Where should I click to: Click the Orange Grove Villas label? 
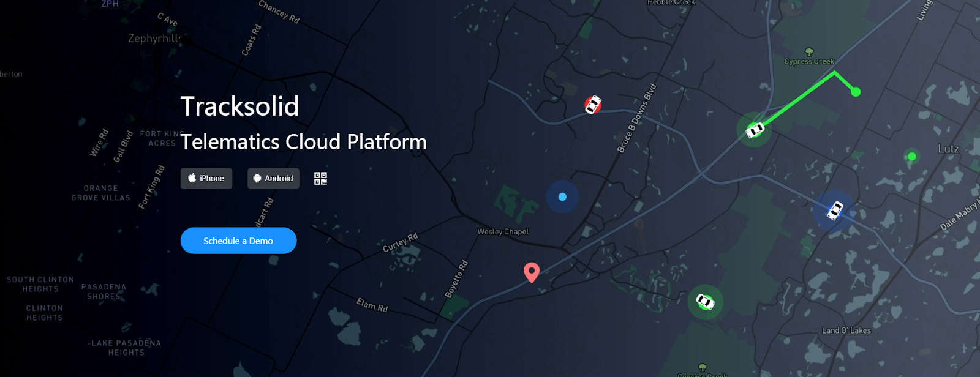pyautogui.click(x=101, y=193)
